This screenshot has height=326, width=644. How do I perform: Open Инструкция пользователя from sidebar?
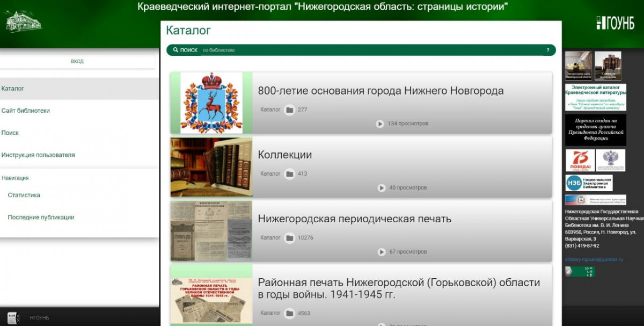tap(38, 155)
